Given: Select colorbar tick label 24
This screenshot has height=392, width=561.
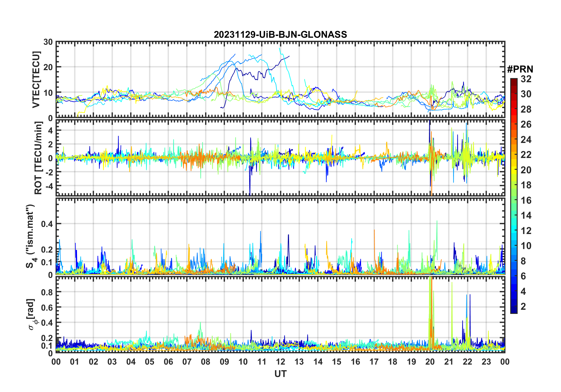Looking at the screenshot, I should (x=526, y=139).
